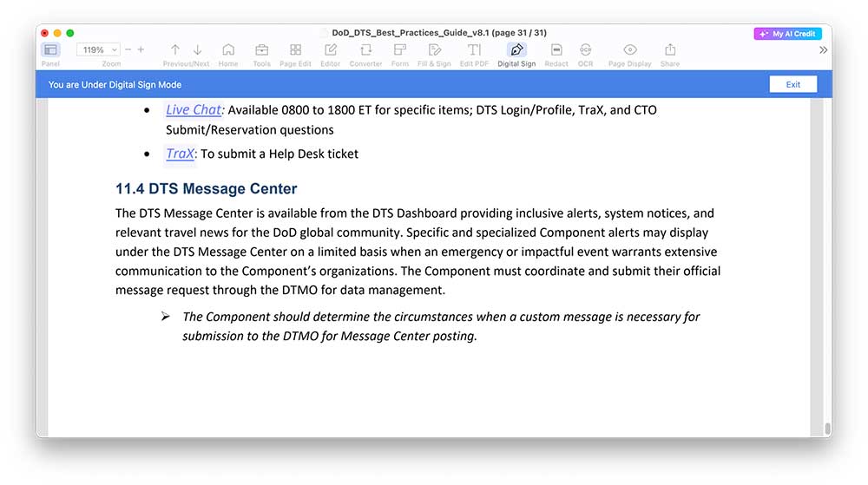The height and width of the screenshot is (485, 868).
Task: Go to next page with down arrow
Action: coord(198,49)
